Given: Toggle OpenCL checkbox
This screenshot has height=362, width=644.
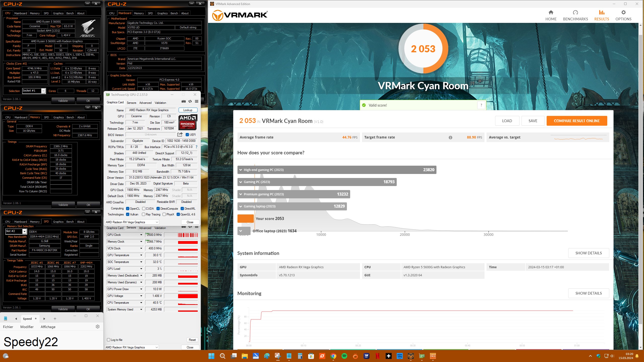Looking at the screenshot, I should click(x=128, y=208).
